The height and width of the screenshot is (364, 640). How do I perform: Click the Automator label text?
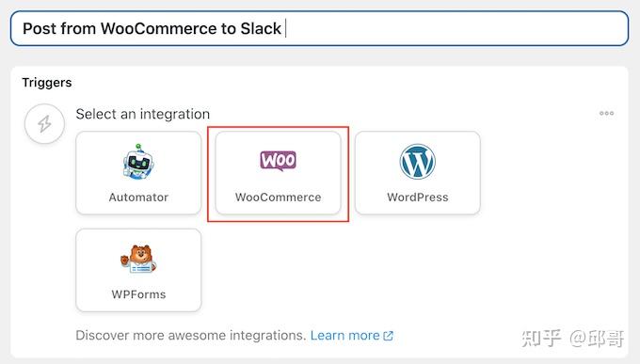[138, 198]
